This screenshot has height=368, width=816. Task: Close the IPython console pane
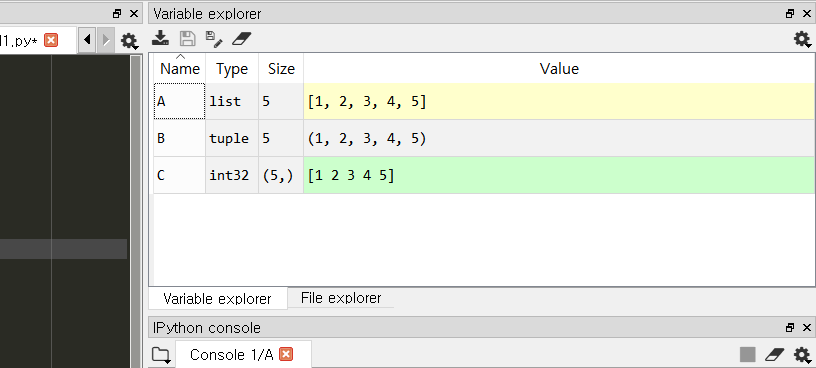click(x=807, y=327)
